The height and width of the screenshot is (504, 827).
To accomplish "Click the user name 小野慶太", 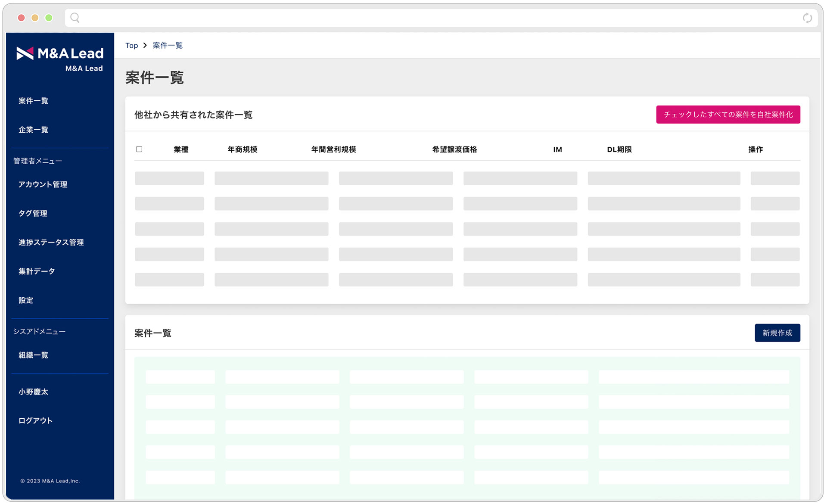I will point(33,392).
